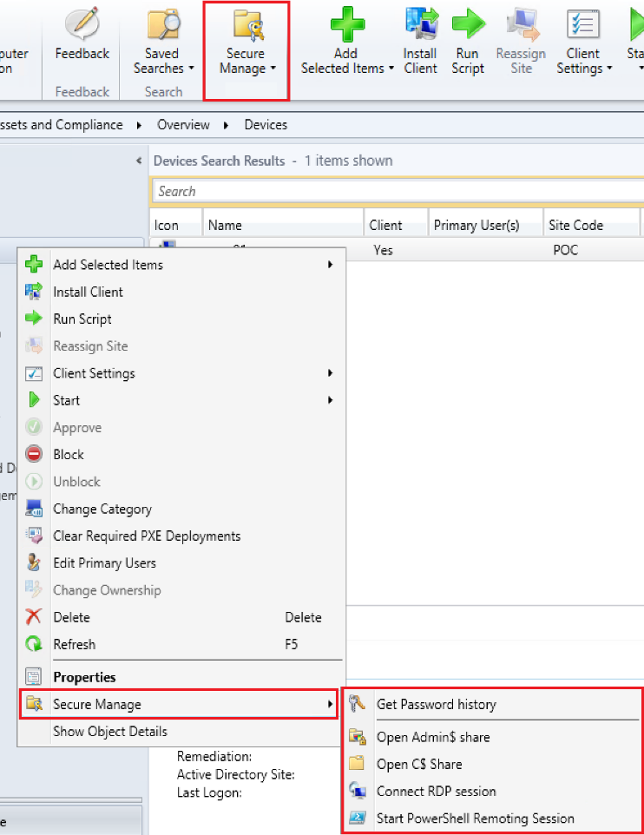
Task: Click the Overview breadcrumb link
Action: (183, 125)
